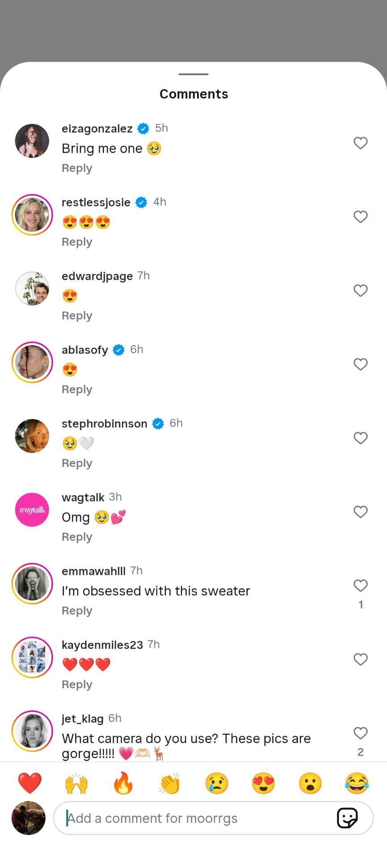This screenshot has height=868, width=387.
Task: Like jet_klag's camera question comment
Action: tap(361, 733)
